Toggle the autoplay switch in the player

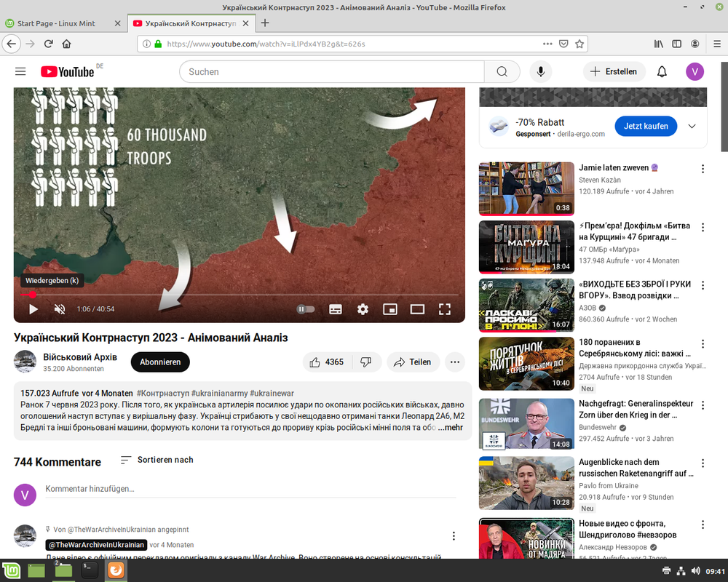click(x=306, y=309)
